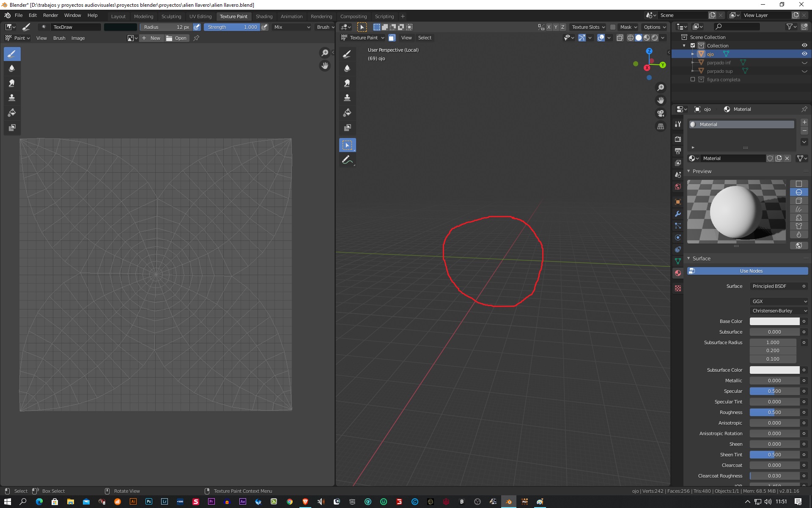Select the Fill tool in image editor
Screen dimensions: 812x508
(12, 113)
